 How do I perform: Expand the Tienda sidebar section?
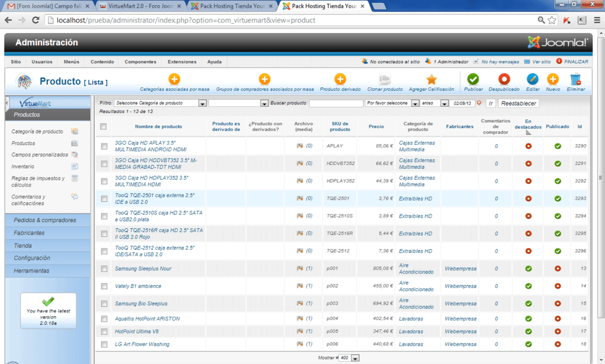click(x=48, y=246)
